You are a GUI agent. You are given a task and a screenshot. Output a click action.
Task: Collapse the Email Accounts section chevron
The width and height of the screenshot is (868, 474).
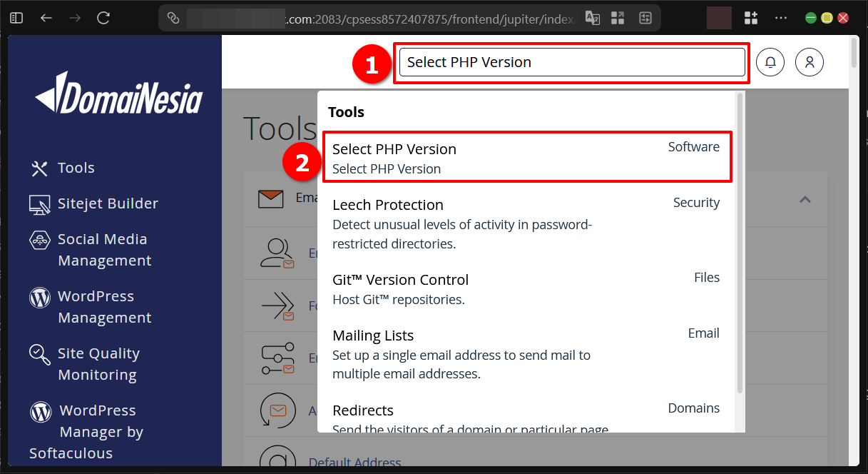tap(805, 200)
